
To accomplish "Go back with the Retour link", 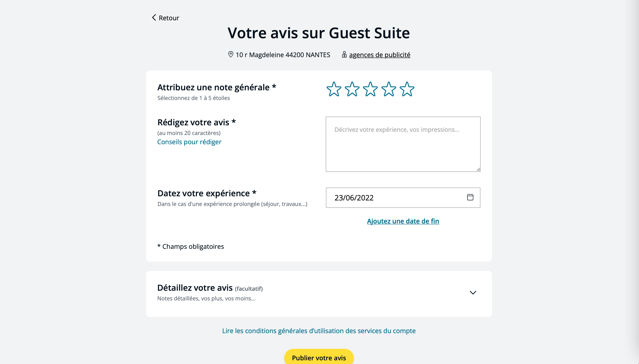I will coord(169,18).
